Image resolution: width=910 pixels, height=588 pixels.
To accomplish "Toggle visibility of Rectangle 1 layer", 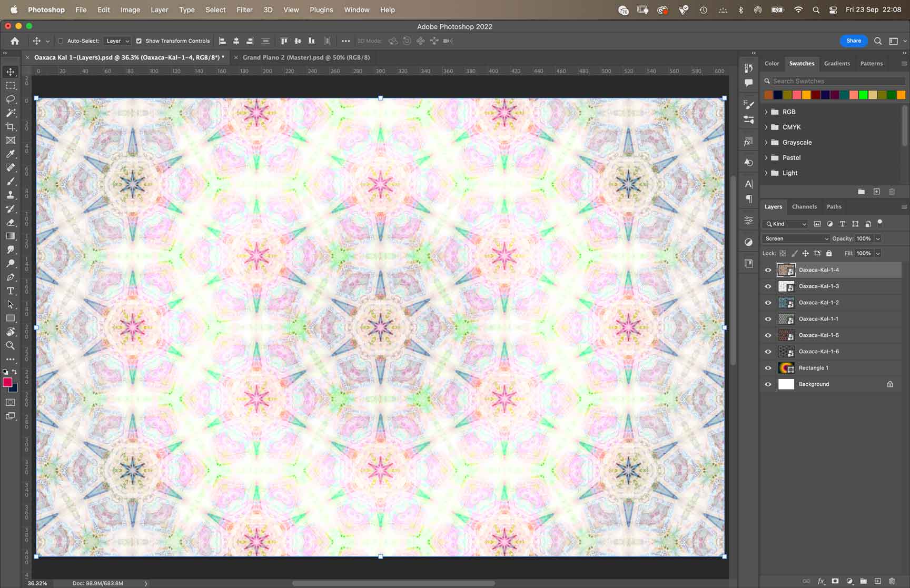I will [x=768, y=368].
